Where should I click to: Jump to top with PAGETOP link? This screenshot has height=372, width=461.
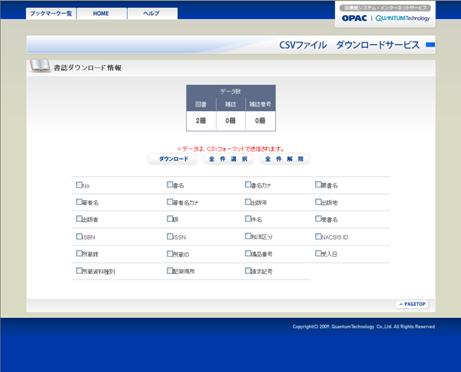point(413,304)
